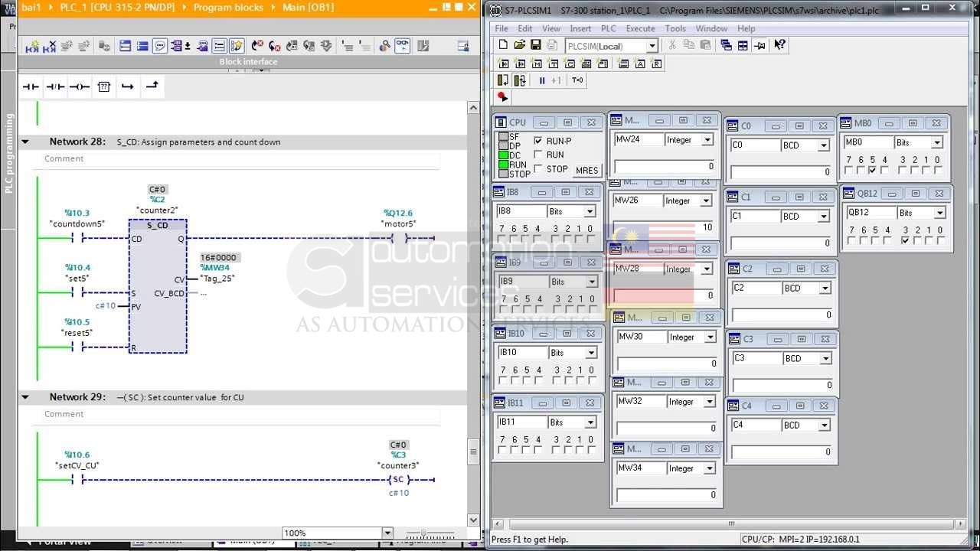Pause the simulation with the pause icon

pyautogui.click(x=542, y=80)
